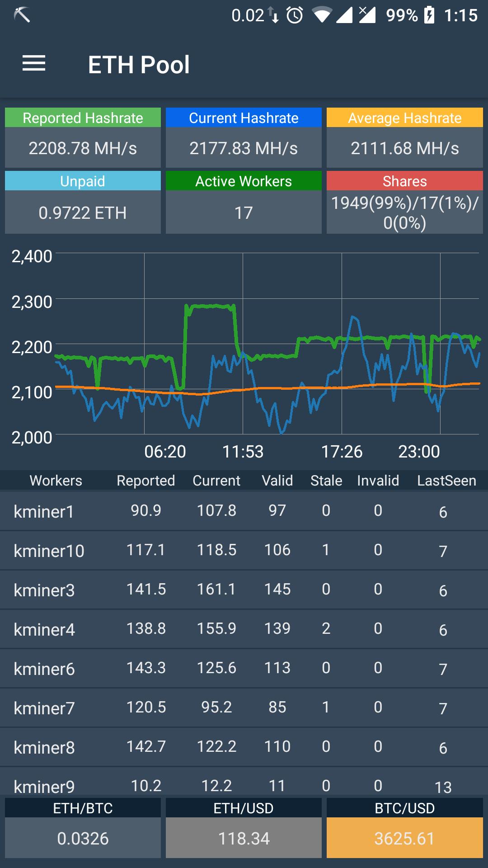
Task: Sort by the Current column header
Action: 216,481
